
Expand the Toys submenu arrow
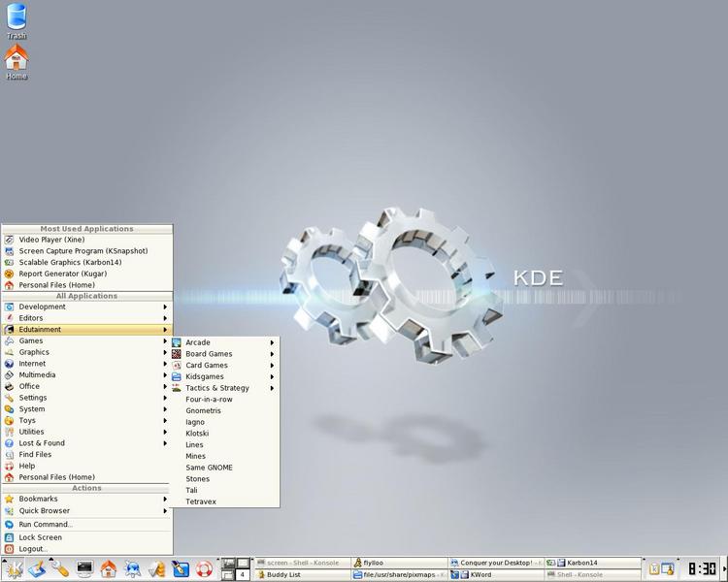pyautogui.click(x=165, y=420)
